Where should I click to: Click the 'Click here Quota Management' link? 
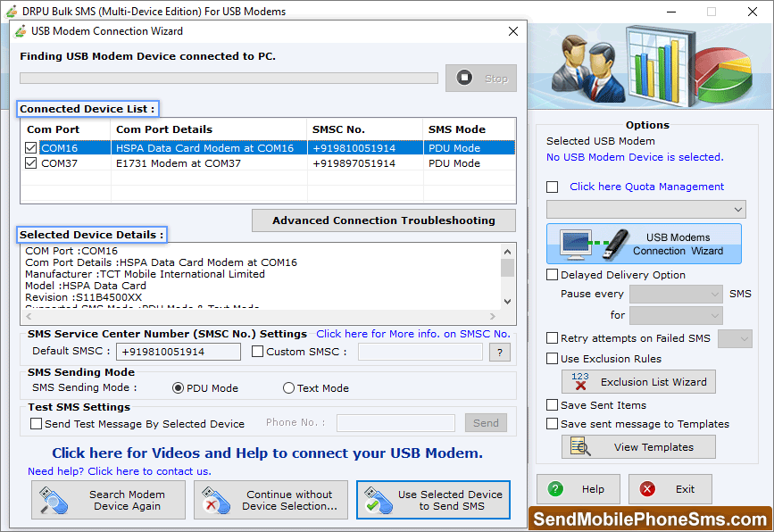[x=646, y=187]
